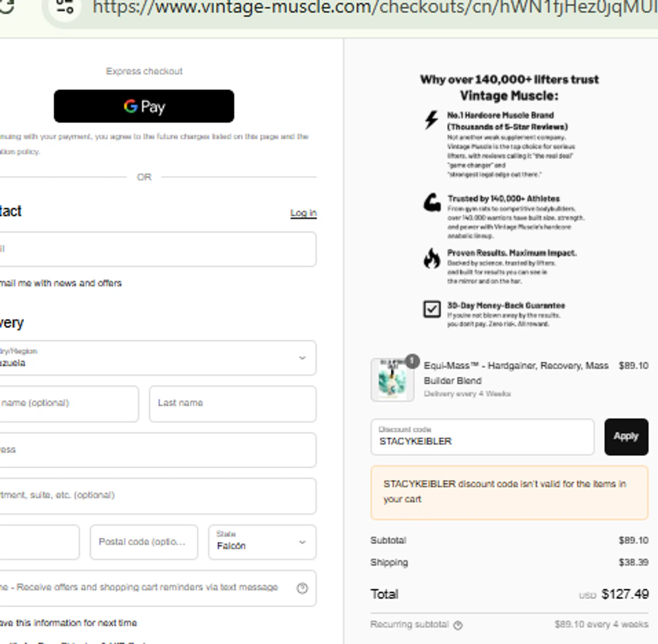Click the Equi-Mass Hardgainer product name text
The image size is (658, 644).
coord(516,373)
